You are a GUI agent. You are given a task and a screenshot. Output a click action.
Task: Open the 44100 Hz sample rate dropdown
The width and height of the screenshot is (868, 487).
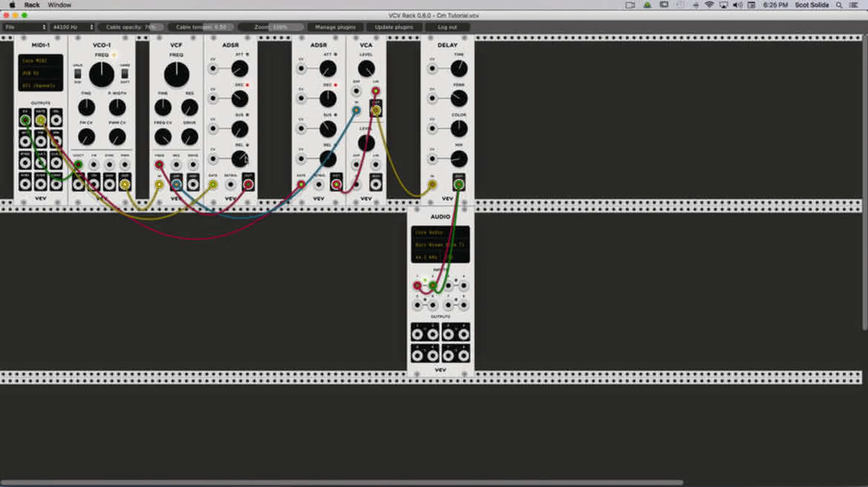(x=73, y=27)
